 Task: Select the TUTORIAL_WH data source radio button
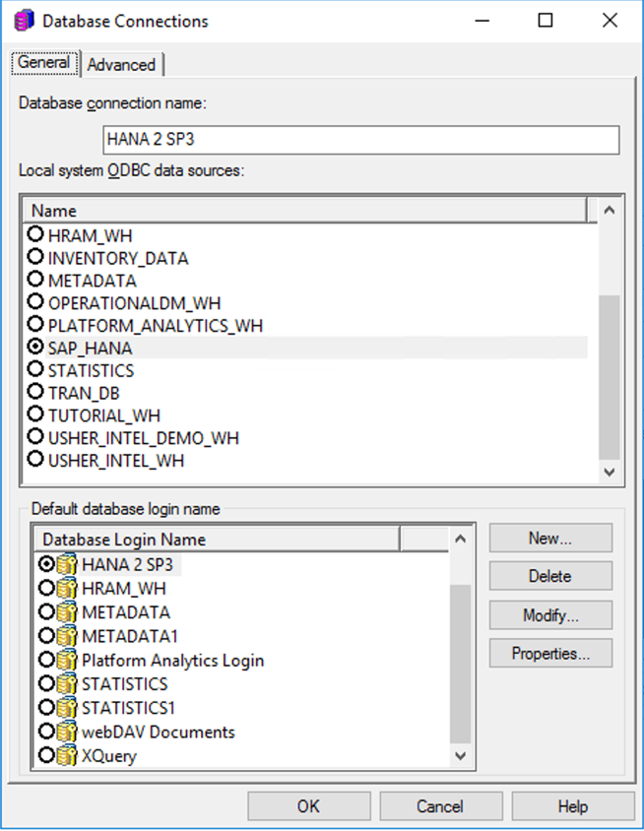coord(35,414)
